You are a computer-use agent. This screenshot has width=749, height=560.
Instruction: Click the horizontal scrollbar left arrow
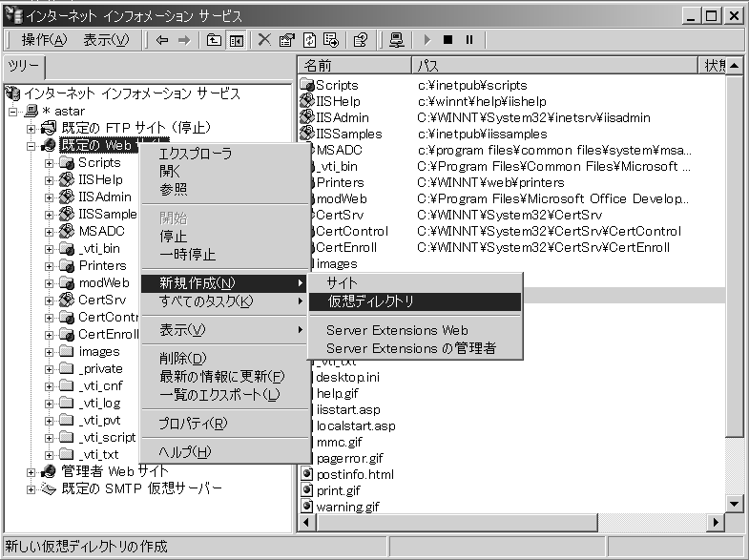[x=306, y=522]
